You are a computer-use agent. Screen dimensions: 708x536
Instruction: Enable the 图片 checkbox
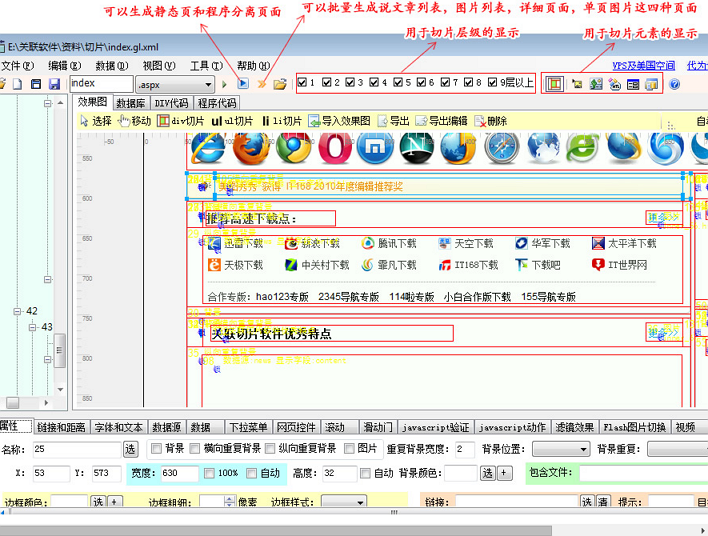(349, 448)
